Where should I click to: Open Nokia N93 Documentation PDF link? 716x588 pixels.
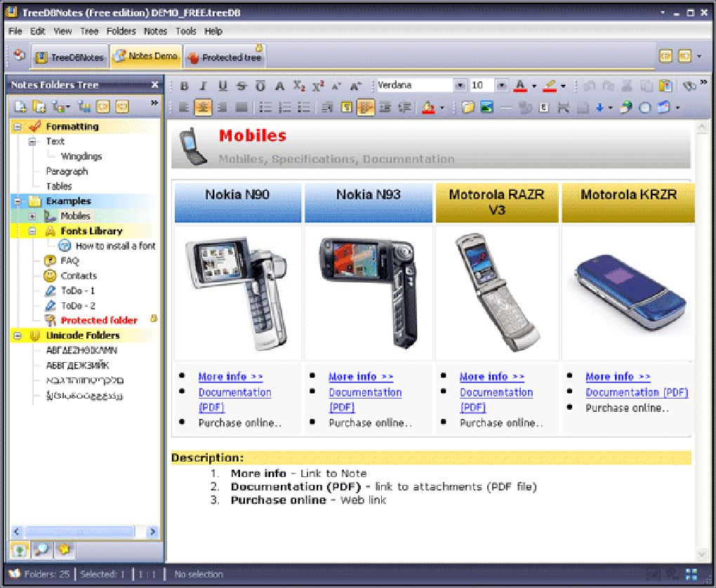click(x=365, y=399)
